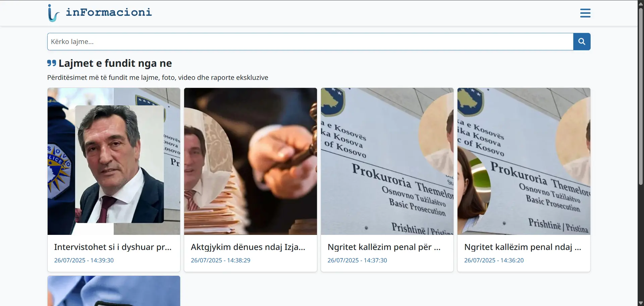This screenshot has width=644, height=306.
Task: Open the hamburger navigation menu
Action: pyautogui.click(x=585, y=13)
